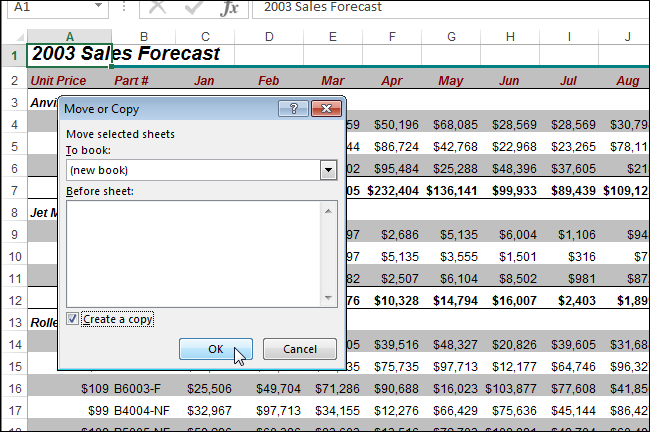Select row 12 header
Viewport: 650px width, 432px height.
(15, 300)
